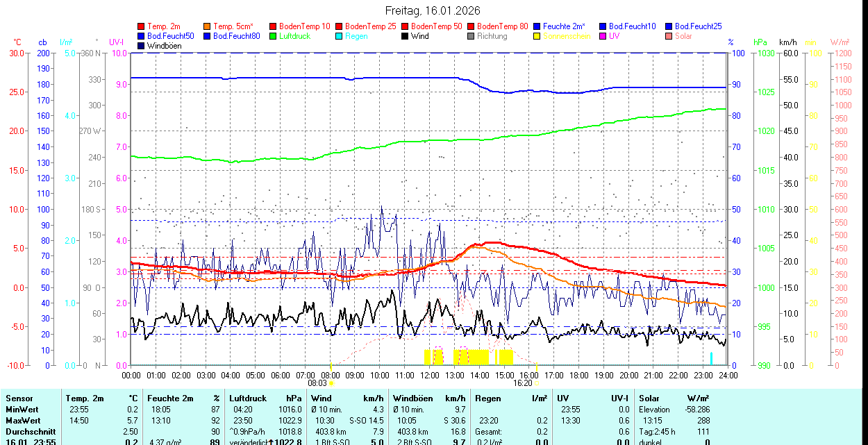868x445 pixels.
Task: Click the salmon Solar legend square
Action: (x=669, y=36)
